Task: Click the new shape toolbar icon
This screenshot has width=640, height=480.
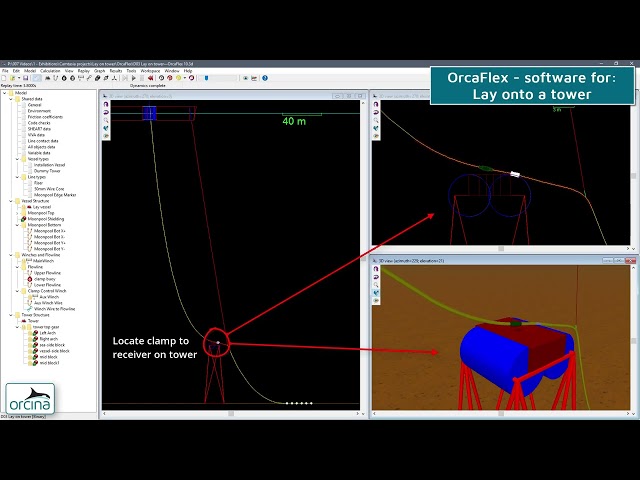Action: 98,78
